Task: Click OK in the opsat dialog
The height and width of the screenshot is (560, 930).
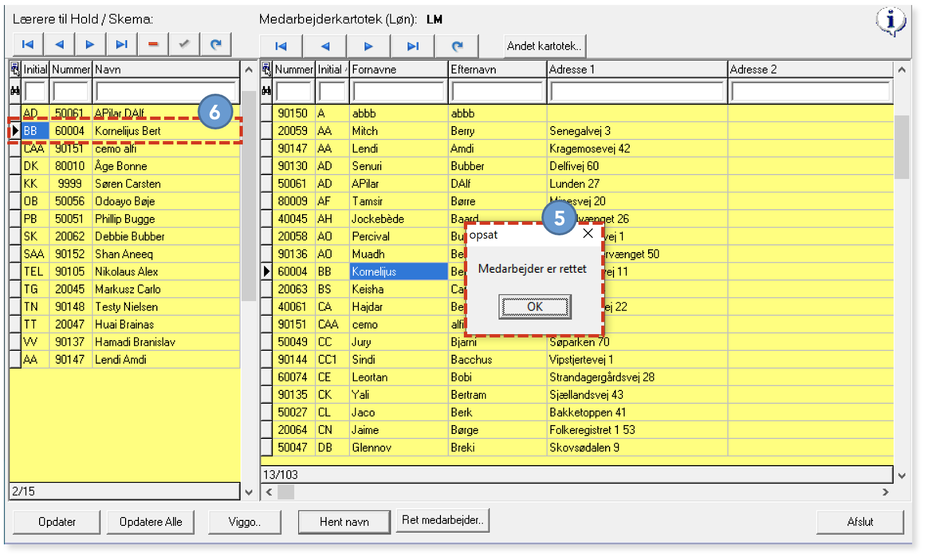Action: (x=535, y=306)
